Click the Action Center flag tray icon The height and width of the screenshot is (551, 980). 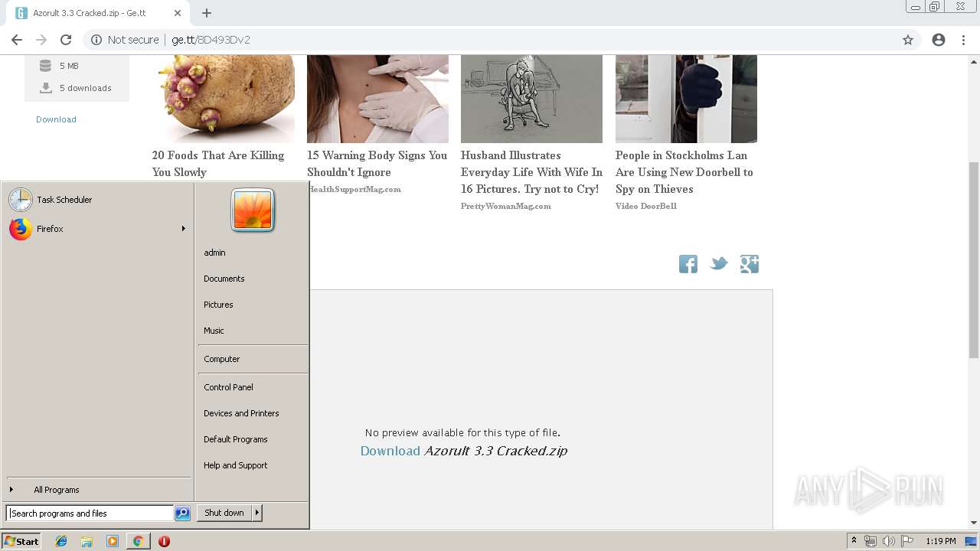[906, 541]
